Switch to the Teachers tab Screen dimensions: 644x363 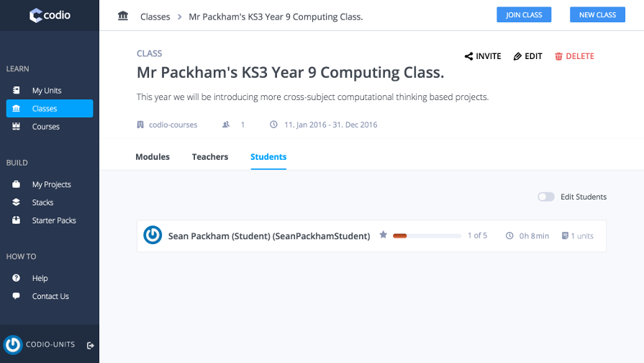point(210,156)
